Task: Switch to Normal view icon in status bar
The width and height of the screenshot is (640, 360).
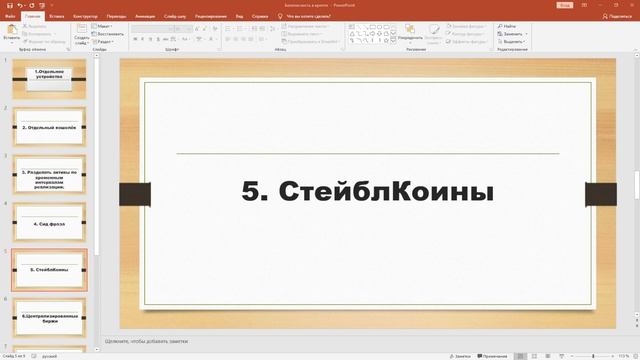Action: click(520, 356)
